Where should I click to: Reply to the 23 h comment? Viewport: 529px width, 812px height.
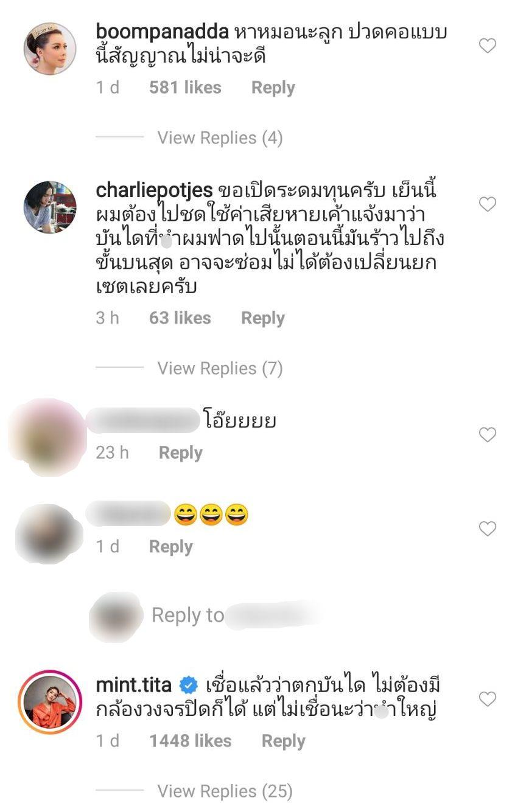(181, 453)
